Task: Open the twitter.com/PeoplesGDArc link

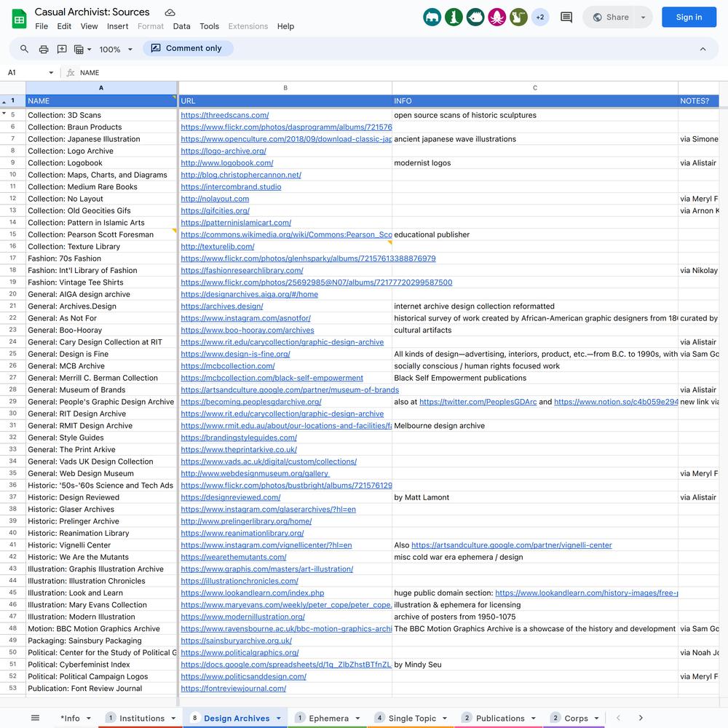Action: (478, 402)
